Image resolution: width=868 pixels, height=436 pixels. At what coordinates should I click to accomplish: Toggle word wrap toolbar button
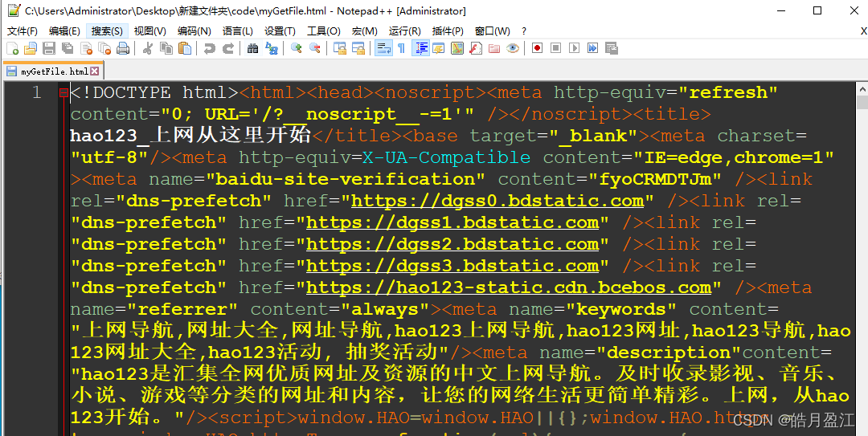(383, 49)
